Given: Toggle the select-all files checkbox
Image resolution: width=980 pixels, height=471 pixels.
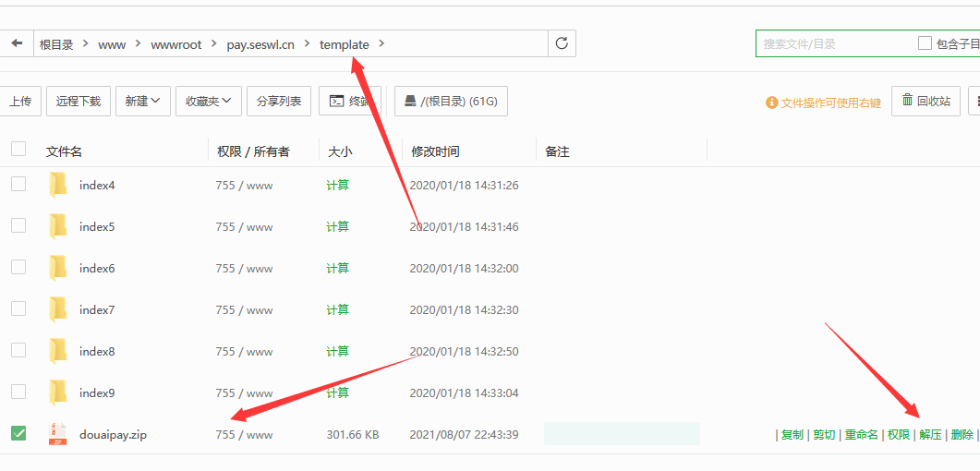Looking at the screenshot, I should tap(18, 150).
